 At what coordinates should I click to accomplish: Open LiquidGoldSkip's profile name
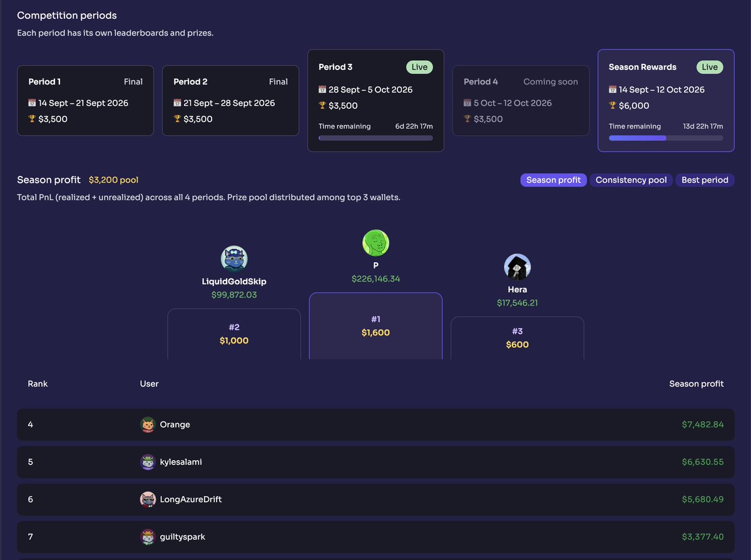click(x=234, y=282)
